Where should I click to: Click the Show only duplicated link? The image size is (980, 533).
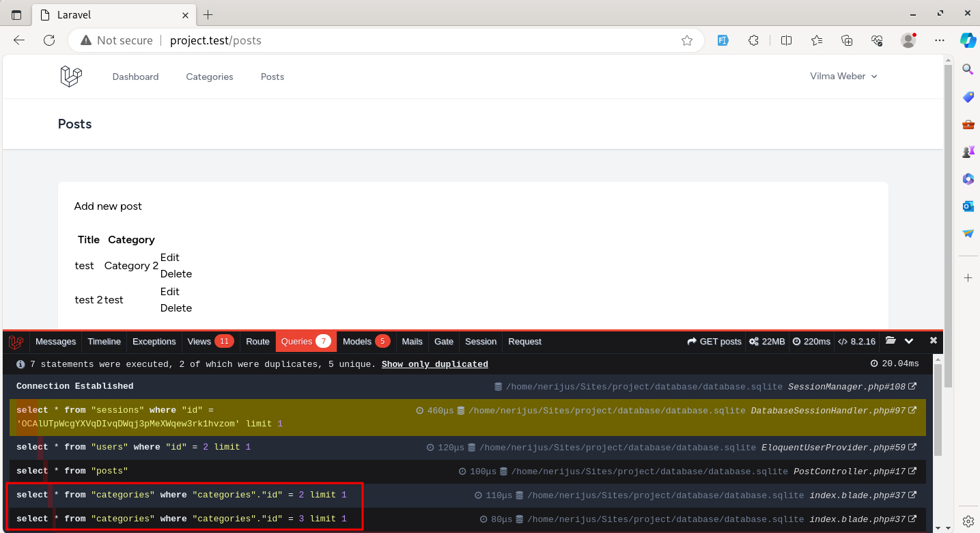pyautogui.click(x=435, y=364)
